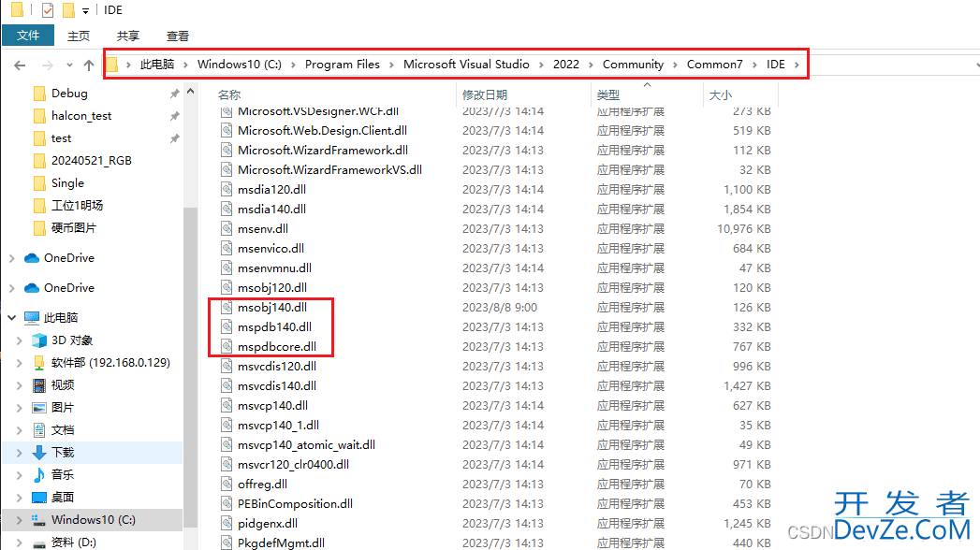
Task: Click Common7 breadcrumb segment
Action: pos(715,65)
